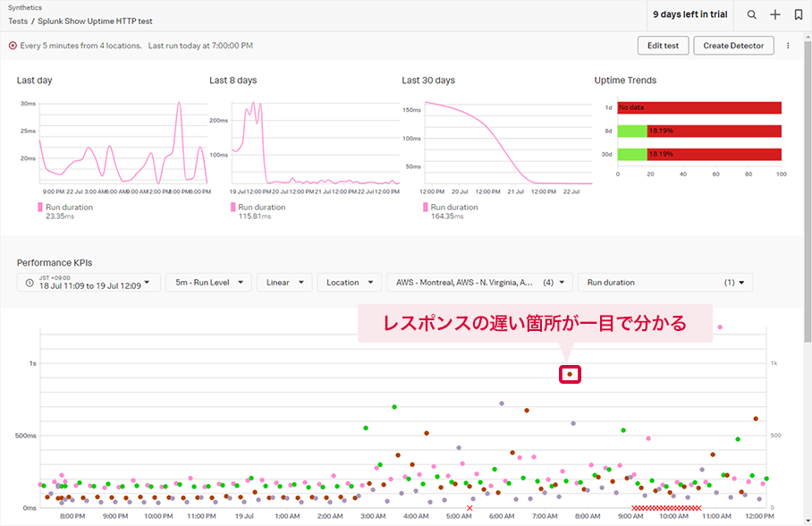Toggle Run duration legend under Last 30 days chart
This screenshot has width=812, height=526.
tap(453, 208)
